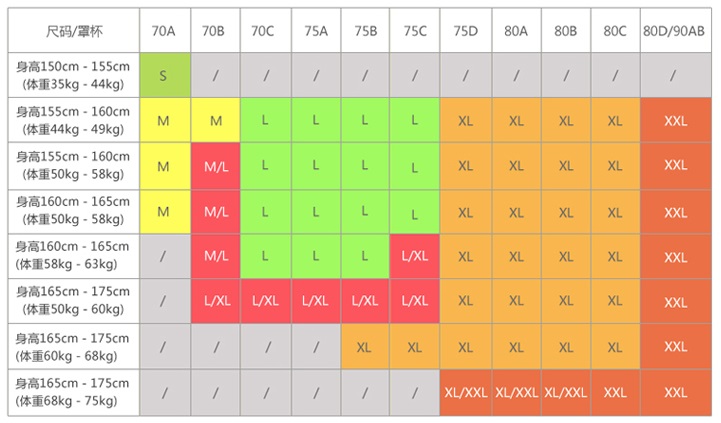Select the XXL cell in 80C column
Screen dimensions: 721x423
click(x=616, y=392)
